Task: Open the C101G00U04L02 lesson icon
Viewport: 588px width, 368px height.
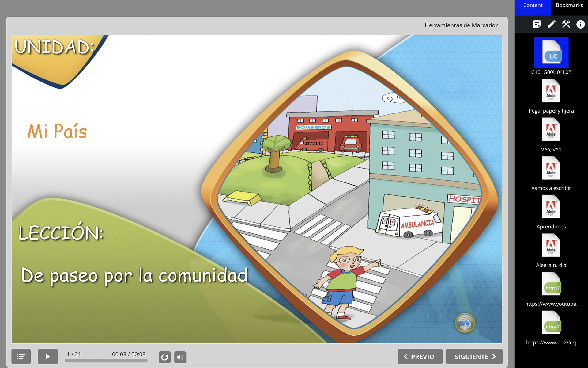Action: pyautogui.click(x=551, y=53)
